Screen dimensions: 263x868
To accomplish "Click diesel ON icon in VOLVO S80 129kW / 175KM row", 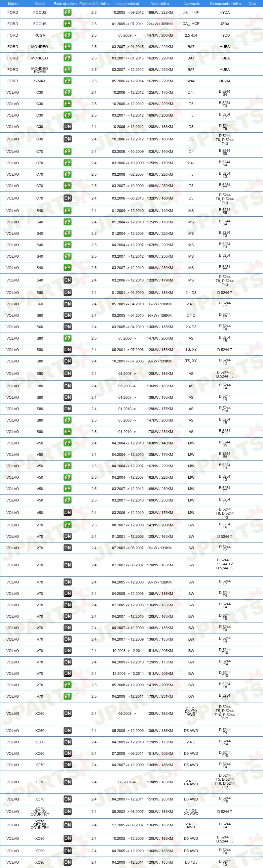I will (68, 409).
